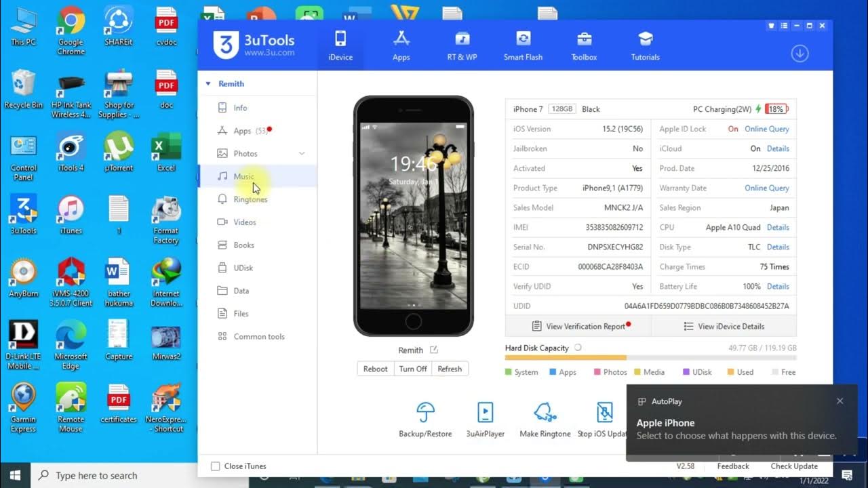Image resolution: width=868 pixels, height=488 pixels.
Task: Click the Stop iOS Update tool
Action: pos(602,420)
